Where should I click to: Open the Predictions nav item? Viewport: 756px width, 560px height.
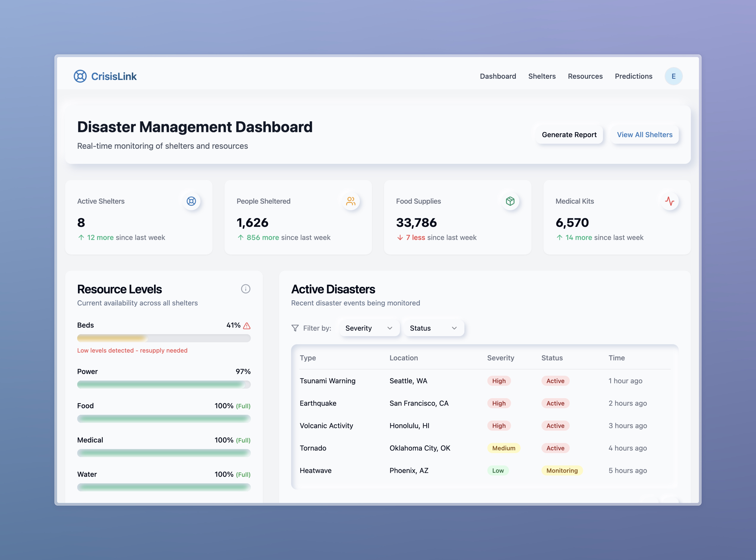(633, 76)
